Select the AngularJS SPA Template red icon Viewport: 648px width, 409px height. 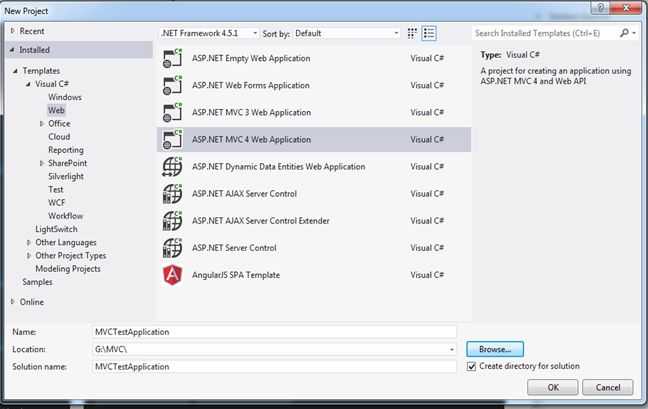coord(172,275)
